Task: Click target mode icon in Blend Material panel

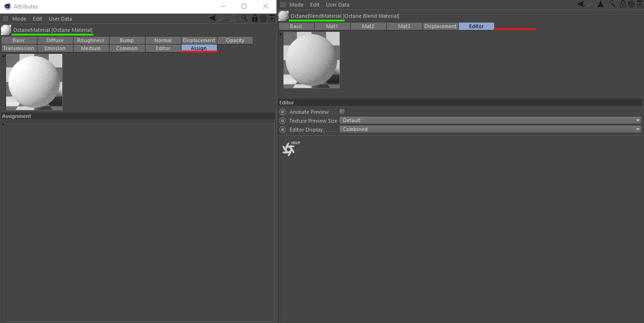Action: point(631,4)
